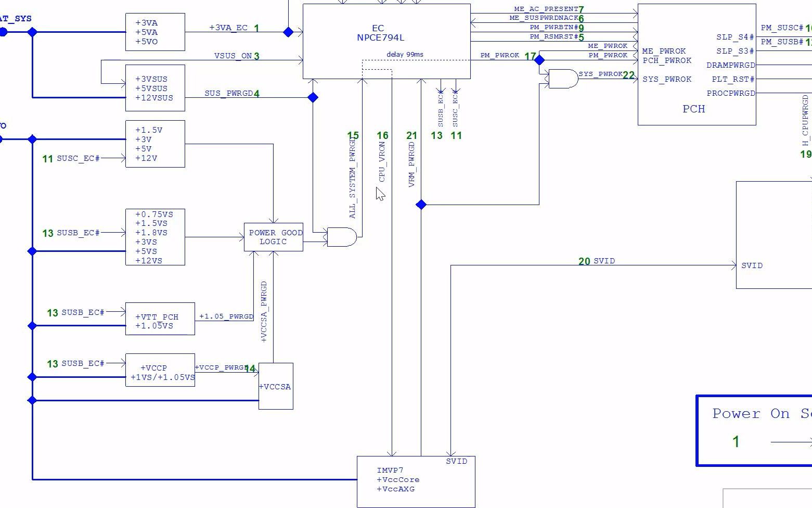Click the AND gate driving SYS_PWROK

click(563, 79)
